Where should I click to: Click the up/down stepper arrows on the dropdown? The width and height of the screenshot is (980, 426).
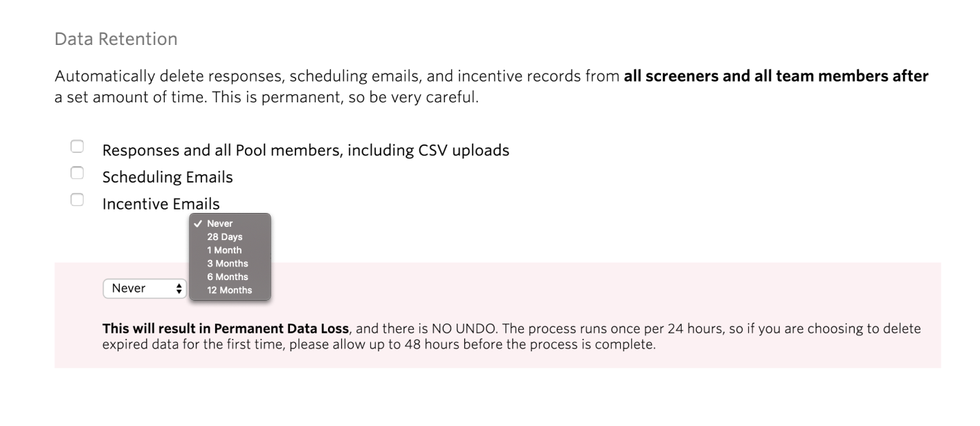pos(179,288)
